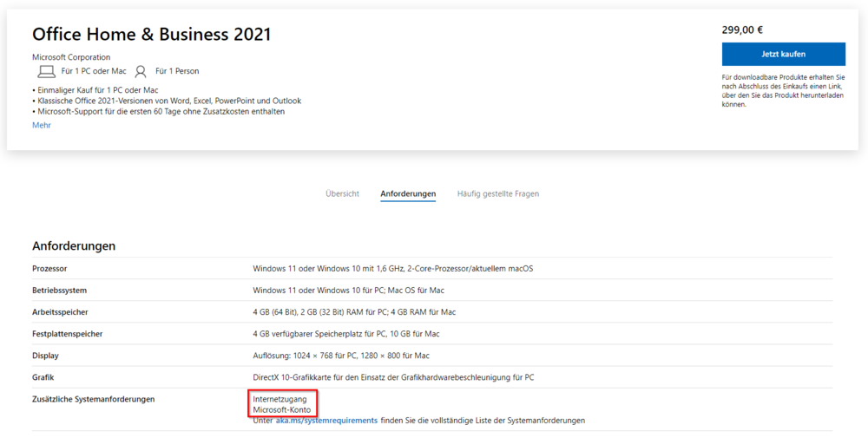Open the aka.ms/systemrequirements link
The width and height of the screenshot is (868, 438).
[326, 421]
